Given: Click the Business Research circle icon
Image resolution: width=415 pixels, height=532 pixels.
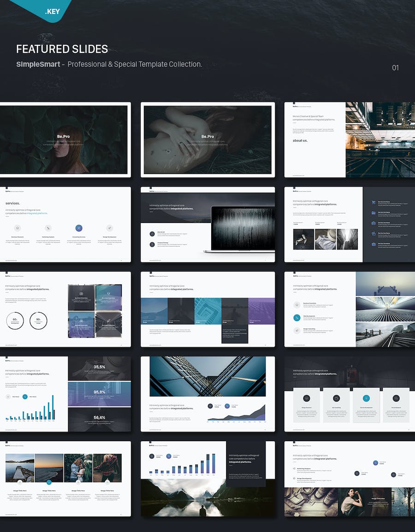Looking at the screenshot, I should 18,228.
